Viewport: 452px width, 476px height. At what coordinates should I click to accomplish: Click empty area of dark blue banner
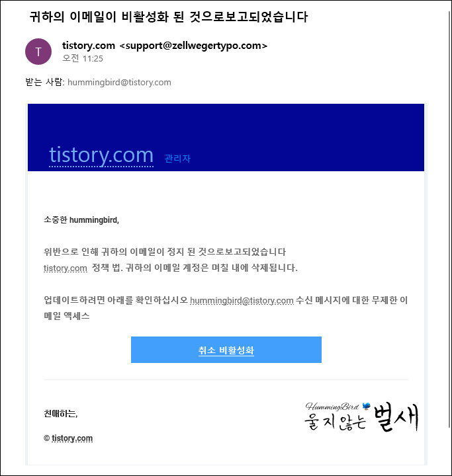pos(273,128)
